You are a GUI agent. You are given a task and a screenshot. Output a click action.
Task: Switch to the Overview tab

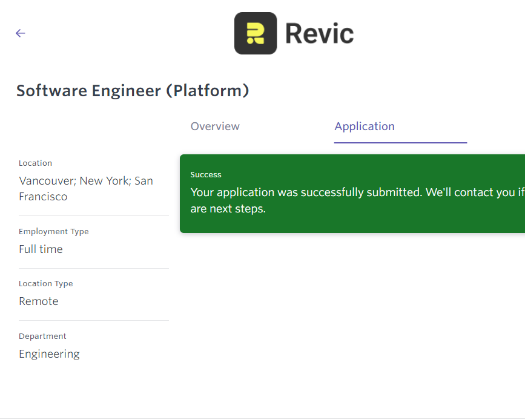coord(215,126)
